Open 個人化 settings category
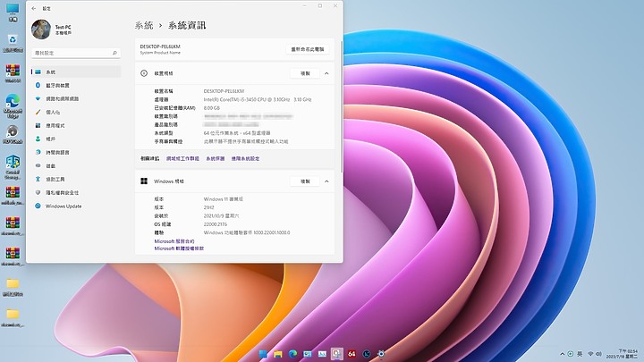Image resolution: width=644 pixels, height=362 pixels. pyautogui.click(x=76, y=112)
